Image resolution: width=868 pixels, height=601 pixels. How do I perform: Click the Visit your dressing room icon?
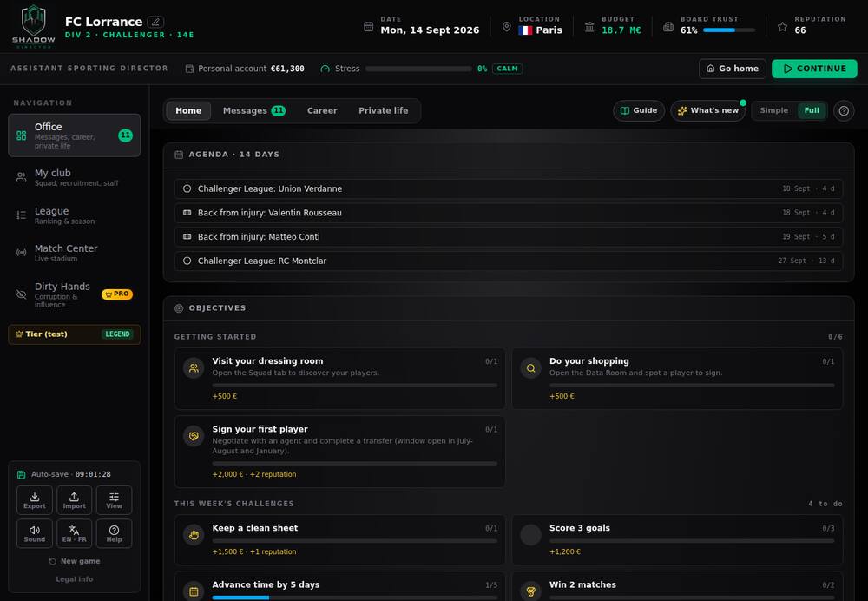coord(194,367)
